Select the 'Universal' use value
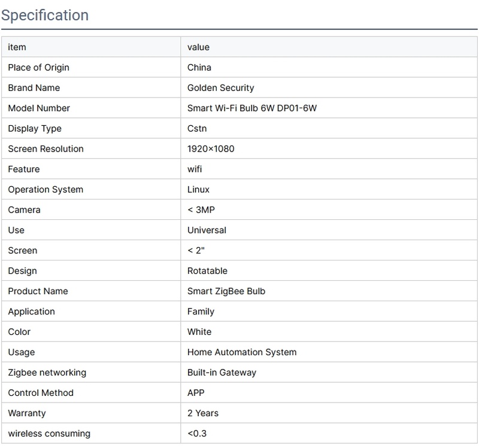The width and height of the screenshot is (479, 448). (x=207, y=230)
